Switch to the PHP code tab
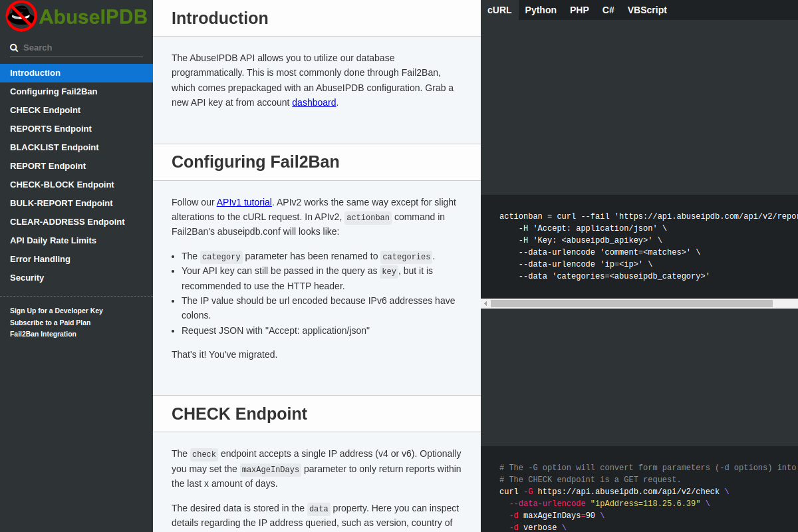 579,10
